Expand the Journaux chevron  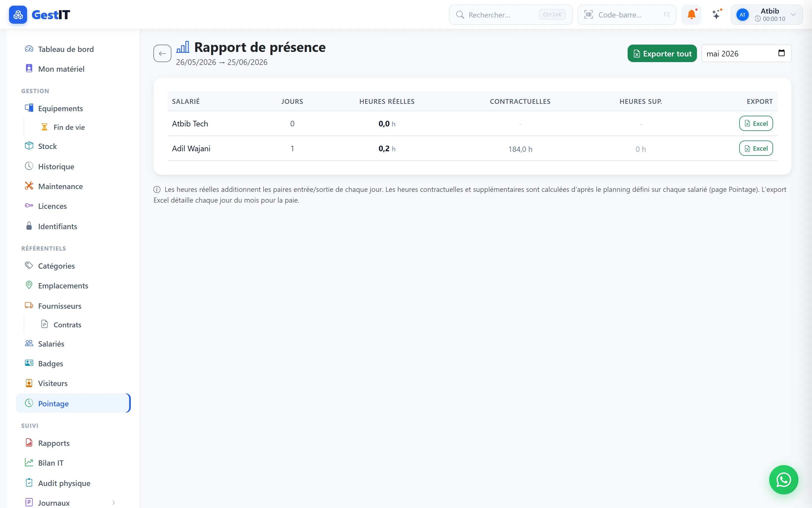(x=113, y=502)
